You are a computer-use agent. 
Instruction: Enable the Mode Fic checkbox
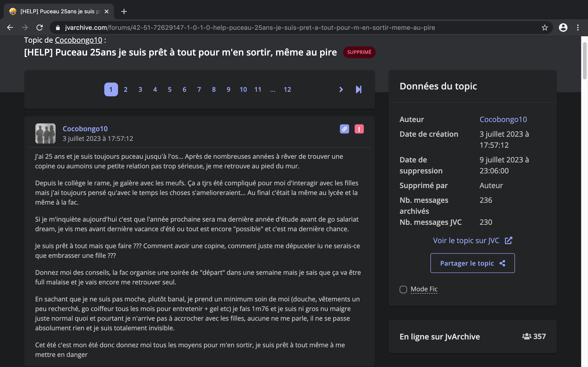point(403,289)
